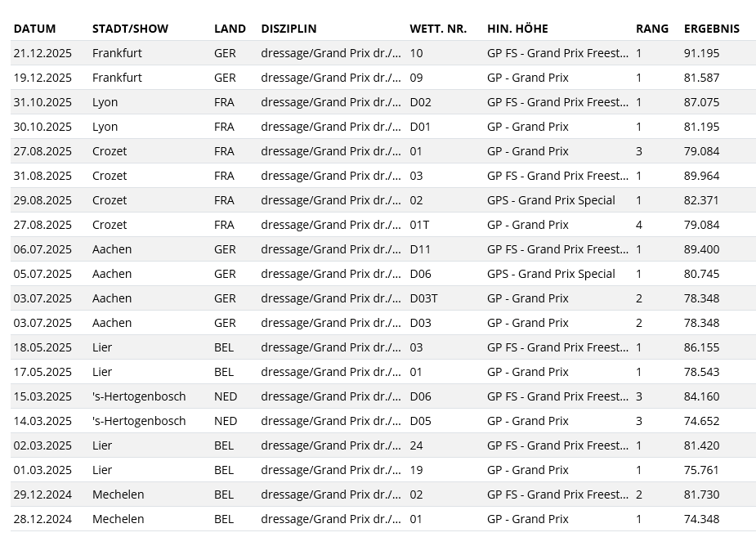Click competition number 09

pyautogui.click(x=416, y=78)
